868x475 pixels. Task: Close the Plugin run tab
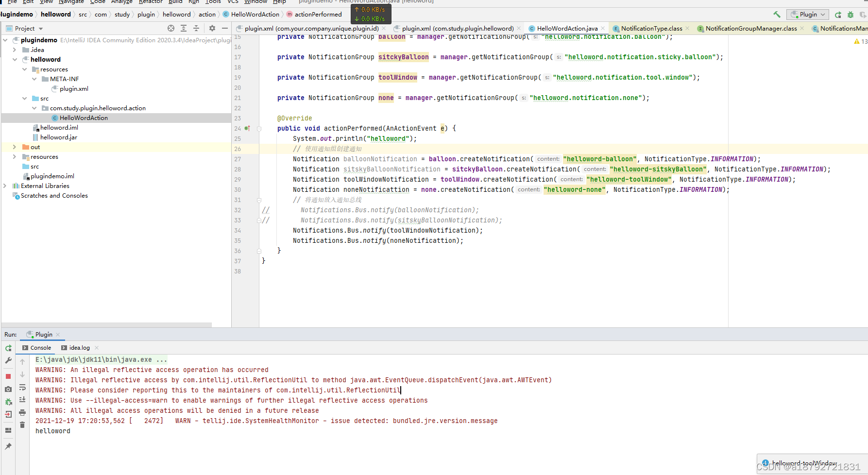coord(58,335)
